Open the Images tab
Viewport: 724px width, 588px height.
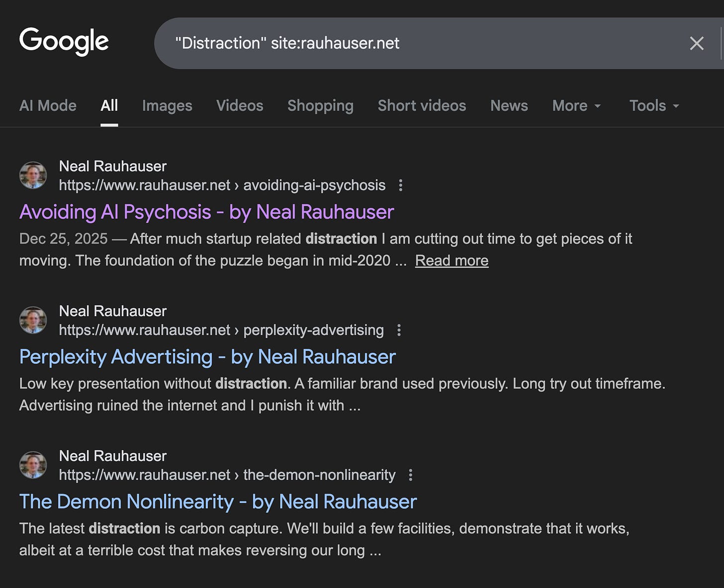click(x=167, y=105)
